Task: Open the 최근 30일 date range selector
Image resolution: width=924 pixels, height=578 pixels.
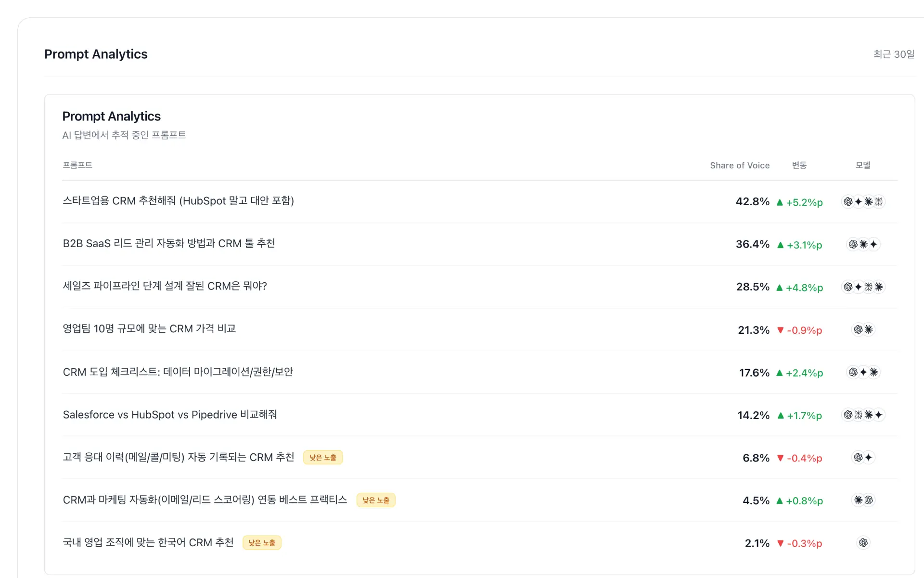Action: tap(894, 54)
